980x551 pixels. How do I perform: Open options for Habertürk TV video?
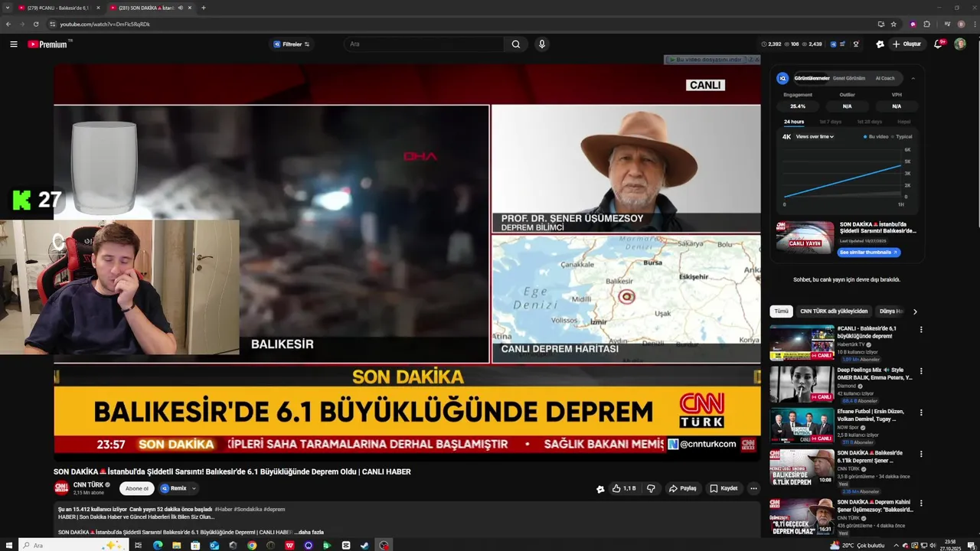pos(921,330)
